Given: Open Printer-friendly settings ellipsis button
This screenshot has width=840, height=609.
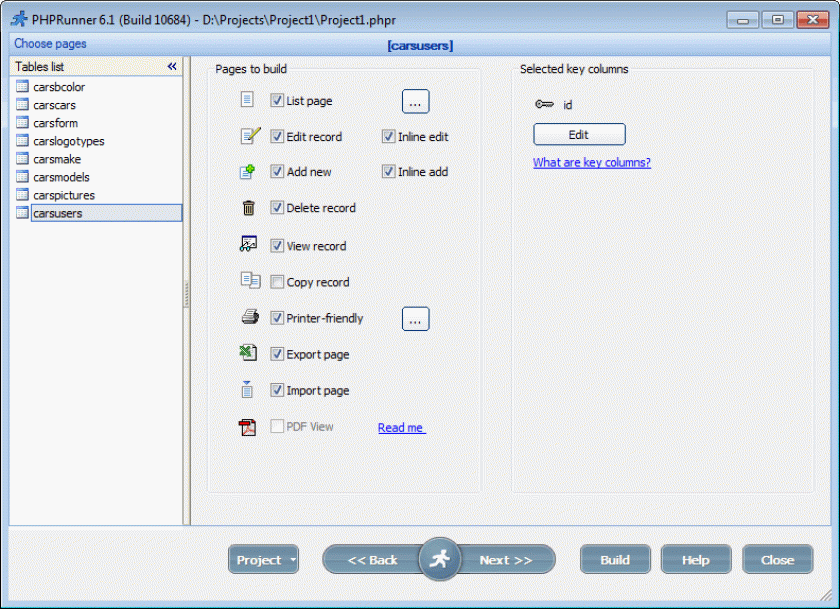Looking at the screenshot, I should [415, 319].
